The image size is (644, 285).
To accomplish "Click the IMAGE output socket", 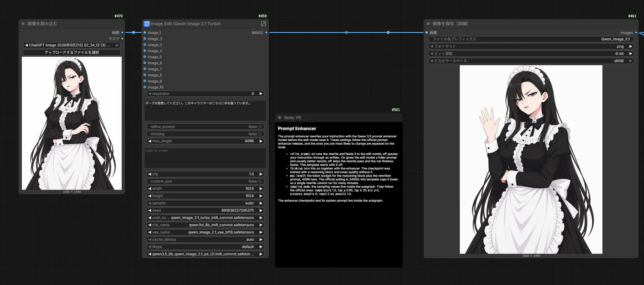I will point(266,32).
